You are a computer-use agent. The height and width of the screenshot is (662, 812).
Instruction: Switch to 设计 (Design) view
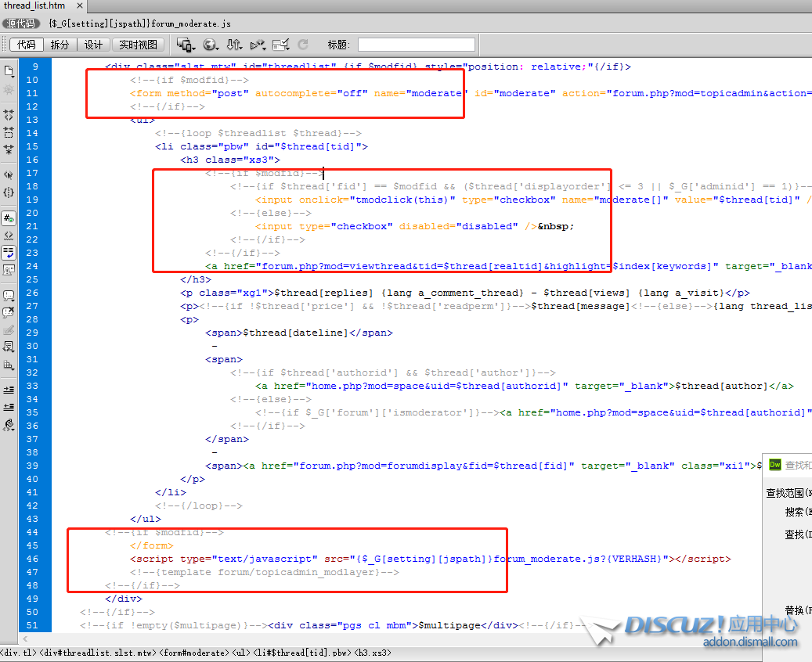(x=93, y=45)
